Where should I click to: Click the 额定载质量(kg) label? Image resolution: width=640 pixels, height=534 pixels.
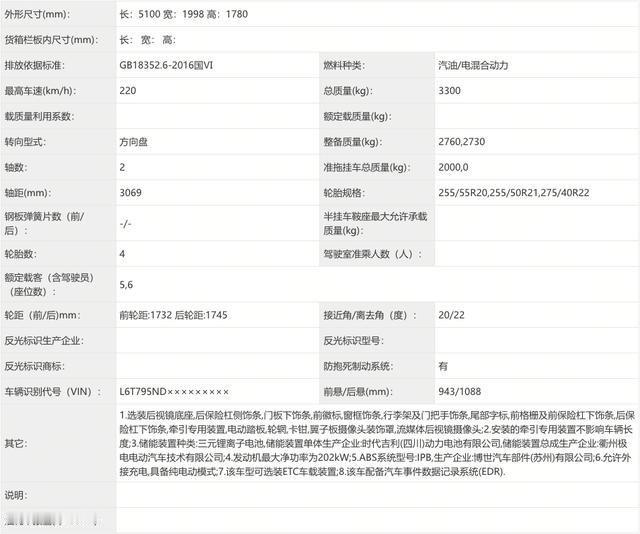click(358, 116)
